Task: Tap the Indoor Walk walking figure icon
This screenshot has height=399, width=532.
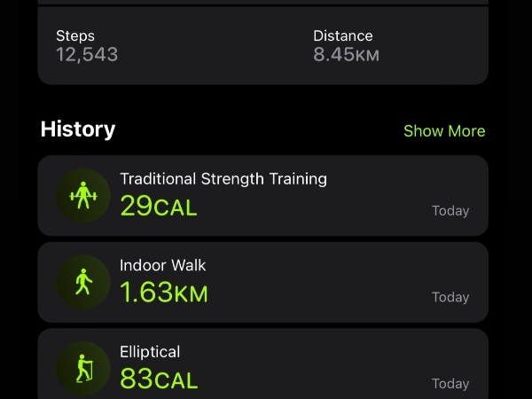Action: 82,282
